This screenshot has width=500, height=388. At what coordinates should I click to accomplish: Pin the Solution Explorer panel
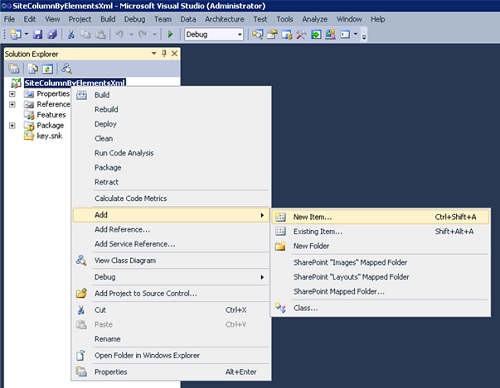(x=164, y=53)
